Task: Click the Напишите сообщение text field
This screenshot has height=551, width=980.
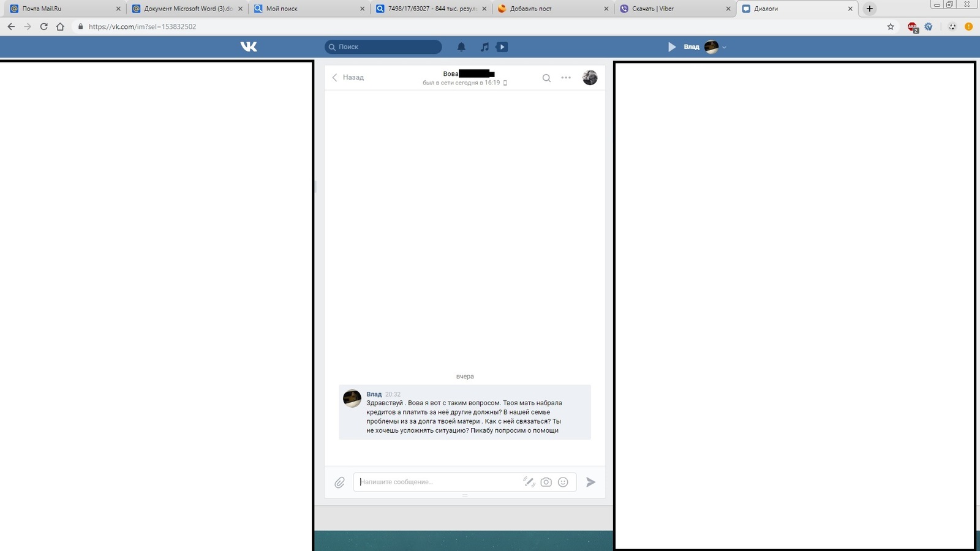Action: point(438,482)
